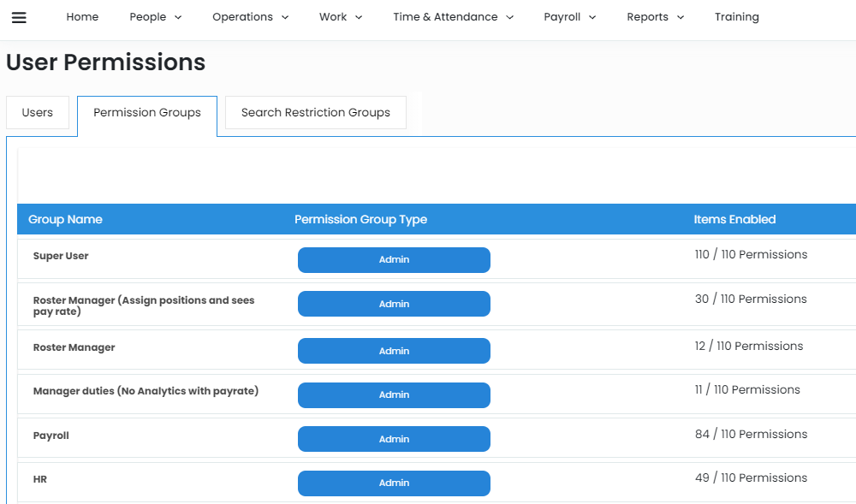The width and height of the screenshot is (856, 504).
Task: Click the Permission Group Type column header
Action: point(360,220)
